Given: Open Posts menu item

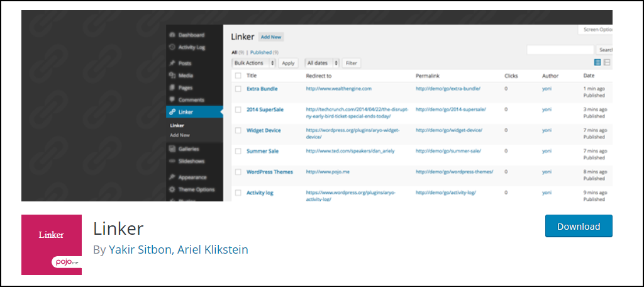Looking at the screenshot, I should [185, 64].
